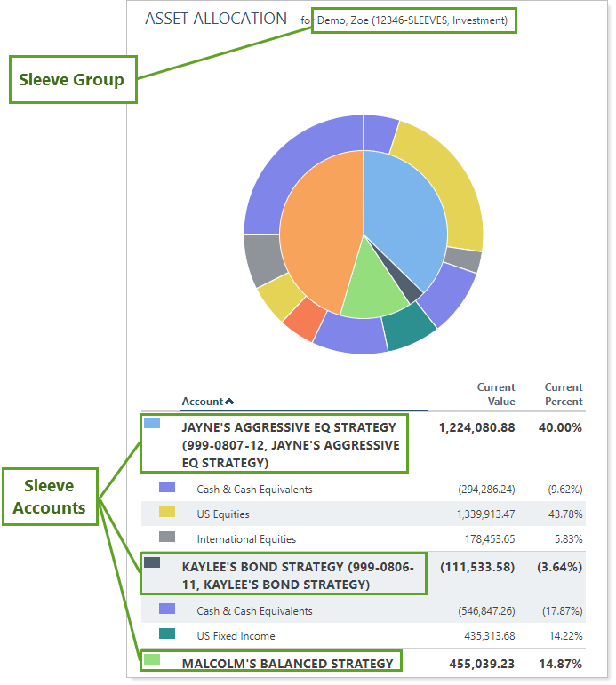616x685 pixels.
Task: Open Malcolm's Balanced Strategy account row
Action: 287,663
